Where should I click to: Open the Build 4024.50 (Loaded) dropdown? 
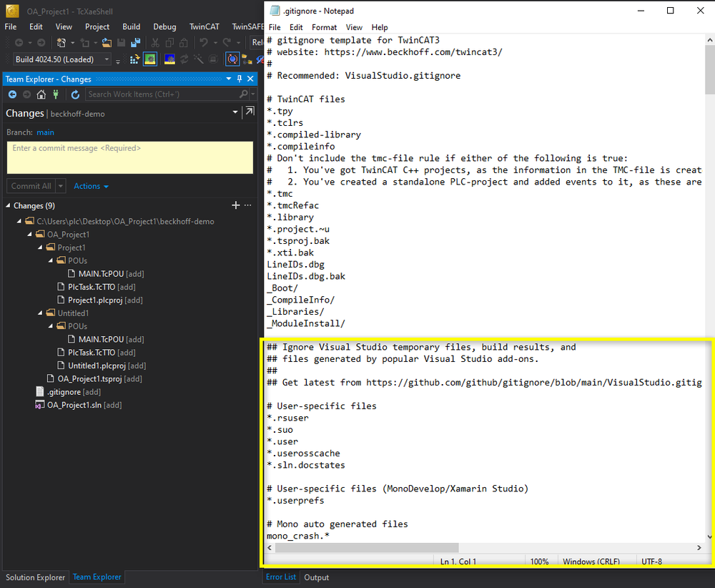coord(107,59)
